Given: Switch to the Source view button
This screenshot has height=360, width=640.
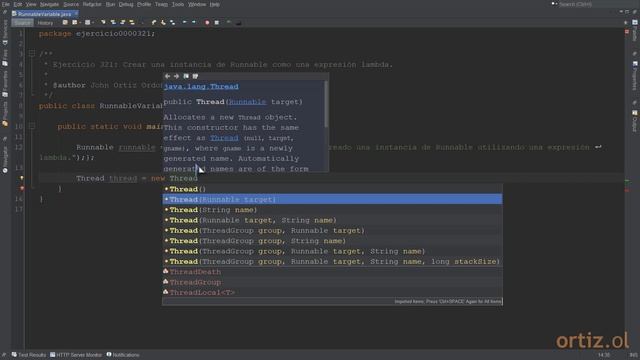Looking at the screenshot, I should [x=22, y=23].
